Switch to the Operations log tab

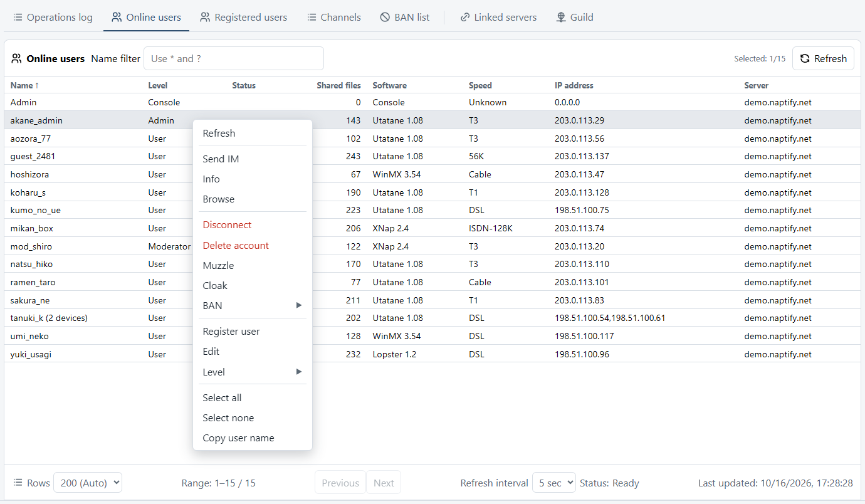(x=53, y=18)
